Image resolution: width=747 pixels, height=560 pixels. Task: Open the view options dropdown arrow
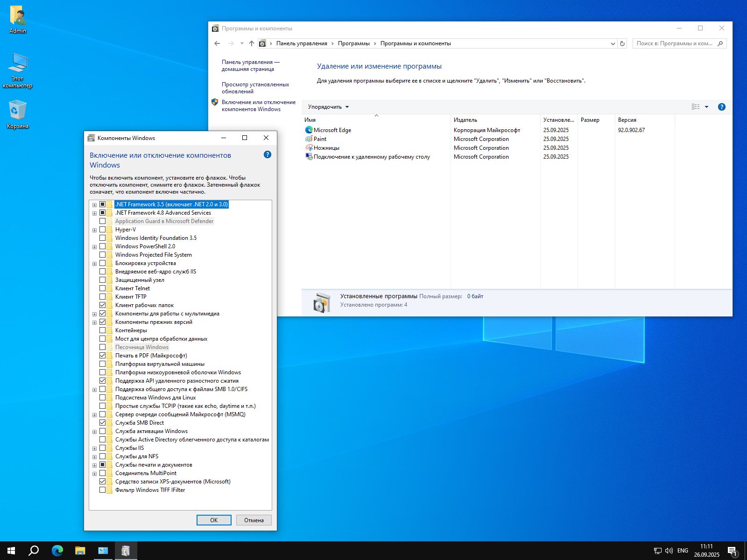tap(706, 107)
